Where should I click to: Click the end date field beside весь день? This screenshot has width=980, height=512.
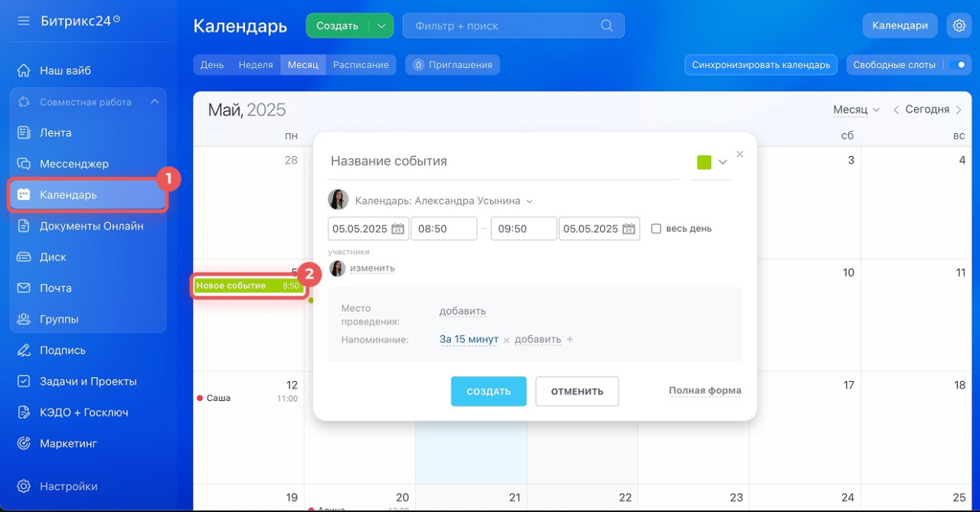599,229
